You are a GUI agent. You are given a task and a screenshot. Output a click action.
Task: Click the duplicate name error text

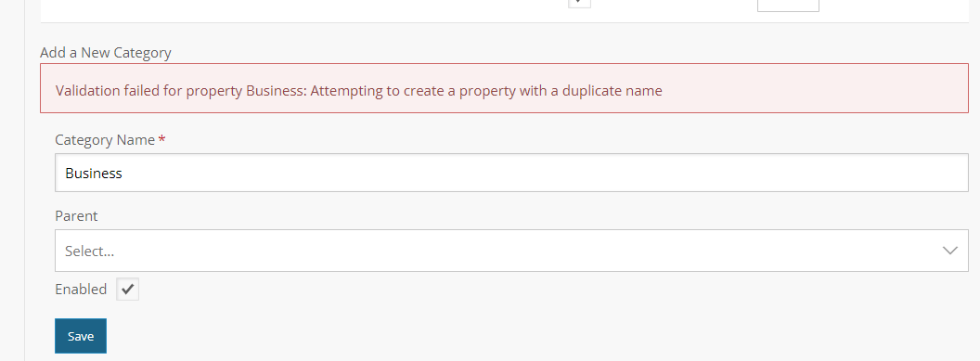point(486,91)
